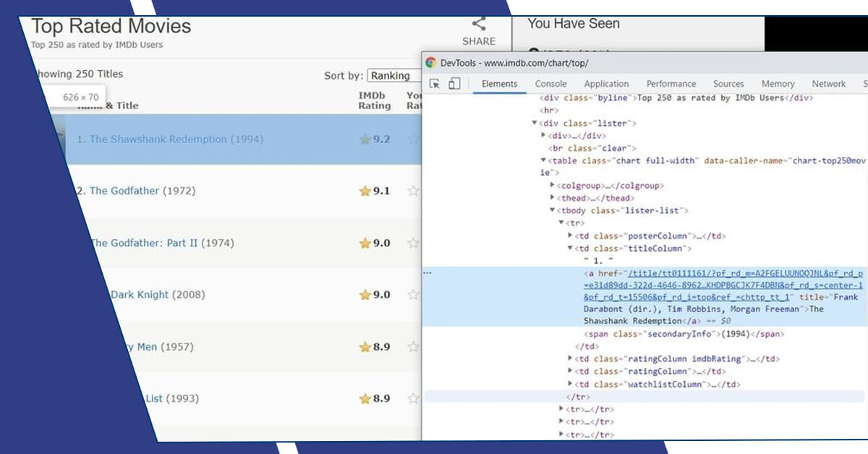Switch to the Console tab

(x=550, y=84)
